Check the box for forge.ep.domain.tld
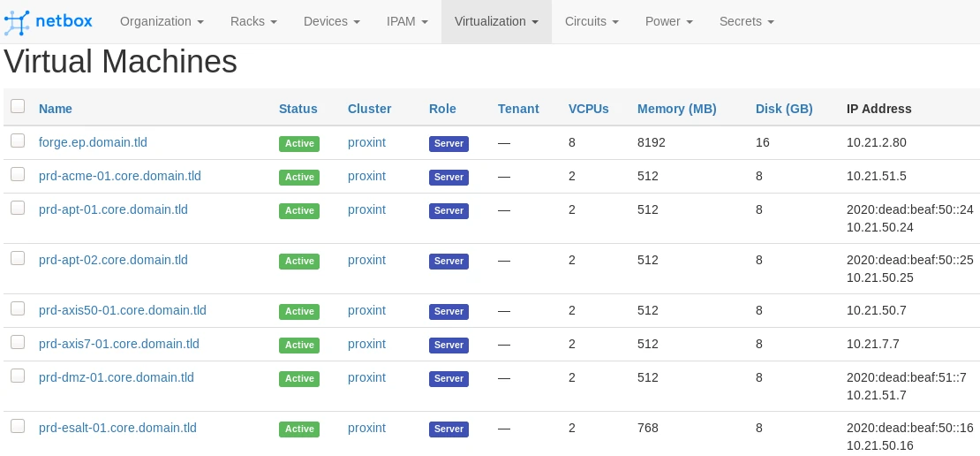The image size is (980, 456). pos(18,141)
